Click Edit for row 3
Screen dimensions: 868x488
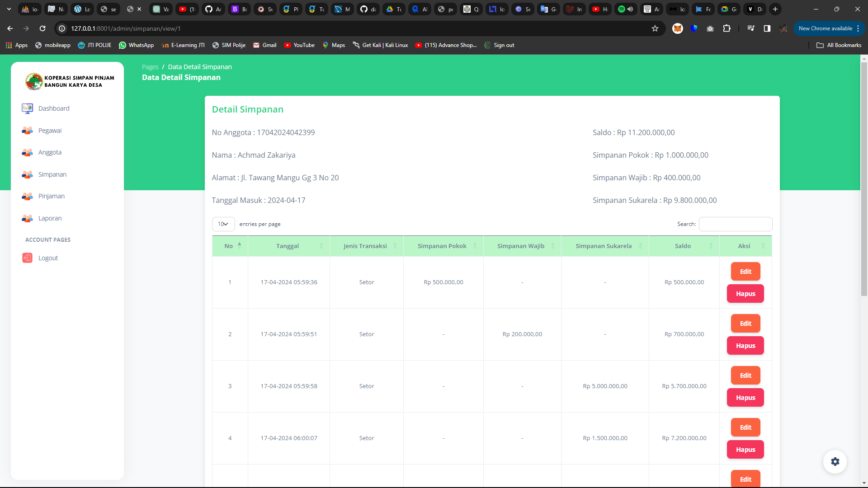(745, 375)
